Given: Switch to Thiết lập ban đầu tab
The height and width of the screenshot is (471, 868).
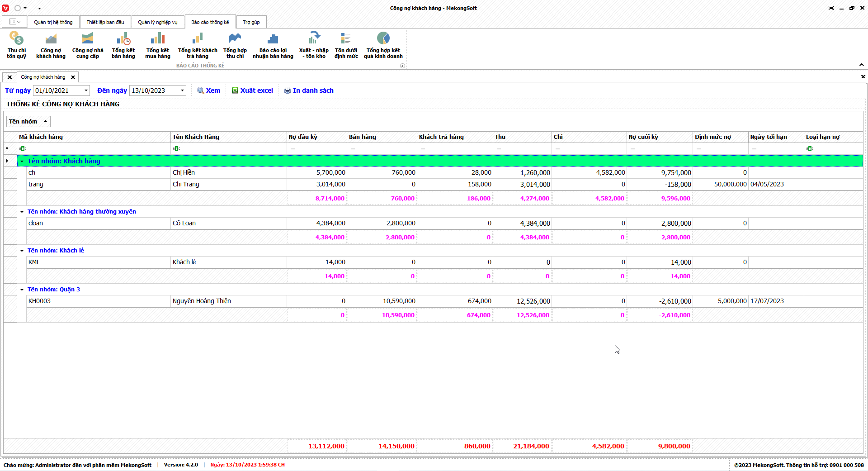Looking at the screenshot, I should (105, 22).
